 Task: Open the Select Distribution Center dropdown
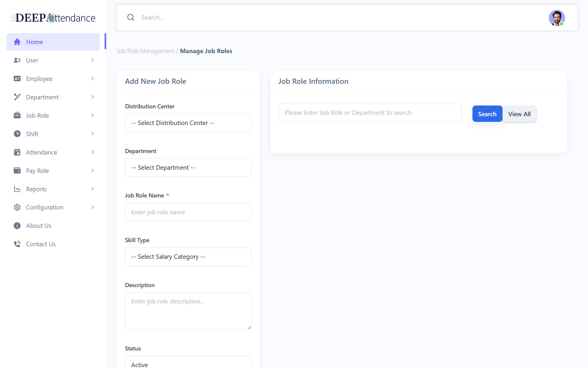point(188,123)
